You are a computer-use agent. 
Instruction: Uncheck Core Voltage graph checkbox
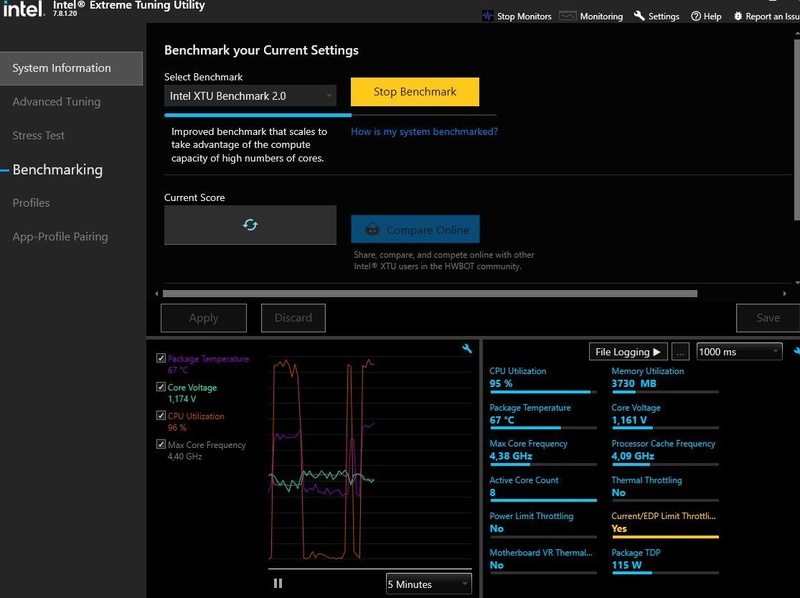pyautogui.click(x=161, y=387)
